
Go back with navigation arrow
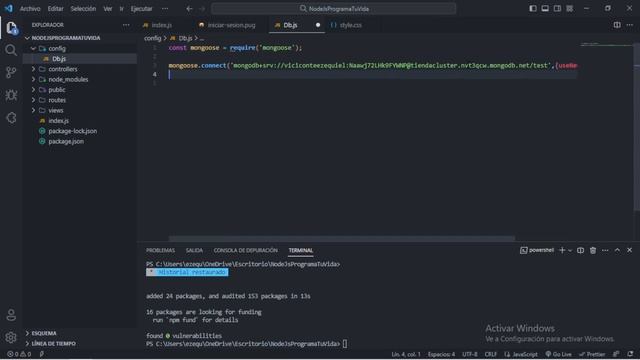(x=189, y=9)
